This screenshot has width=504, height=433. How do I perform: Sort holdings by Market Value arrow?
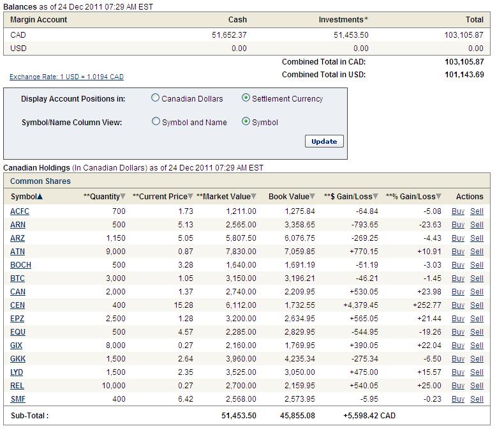tap(254, 197)
